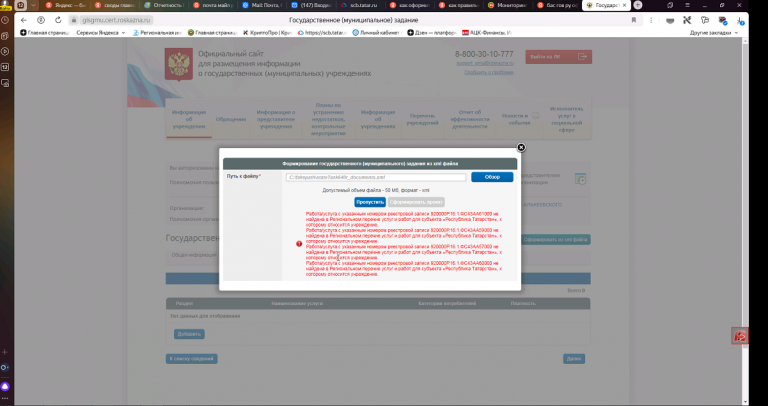Open sidebar 12 tabs icon
This screenshot has height=406, width=768.
point(5,67)
